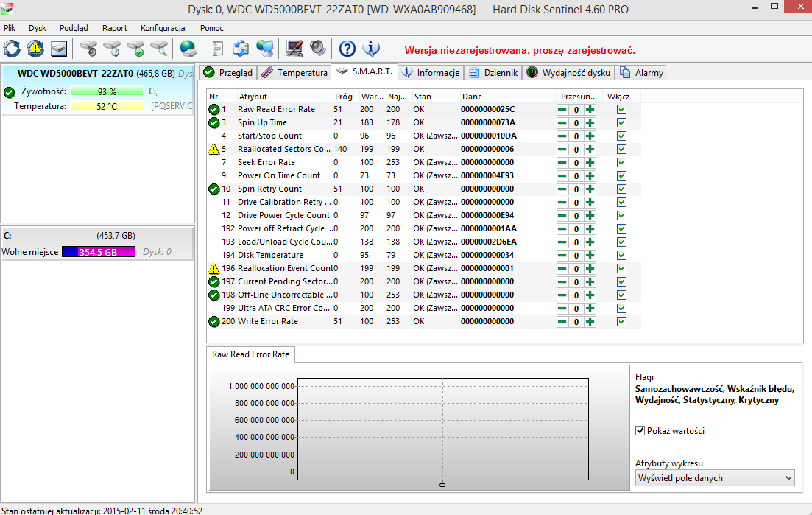
Task: Toggle Włącz checkbox for Current Pending Sector
Action: (621, 282)
